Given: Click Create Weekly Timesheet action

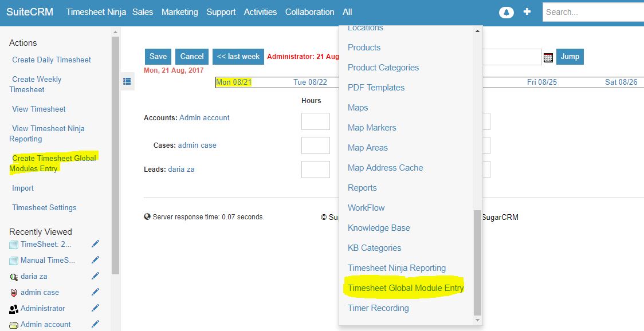Looking at the screenshot, I should coord(36,85).
